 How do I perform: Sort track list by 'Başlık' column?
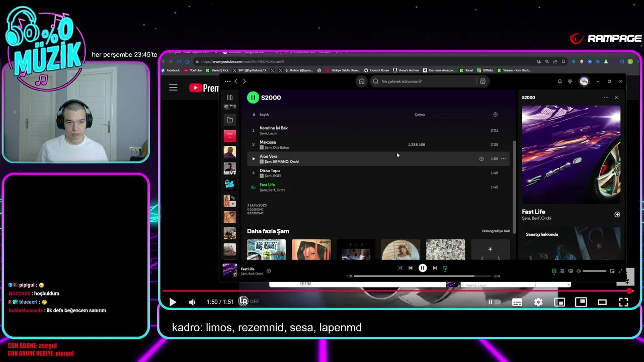click(x=264, y=115)
